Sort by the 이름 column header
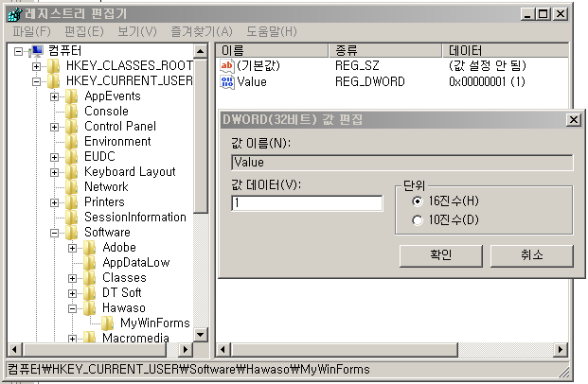This screenshot has width=588, height=384. [273, 50]
